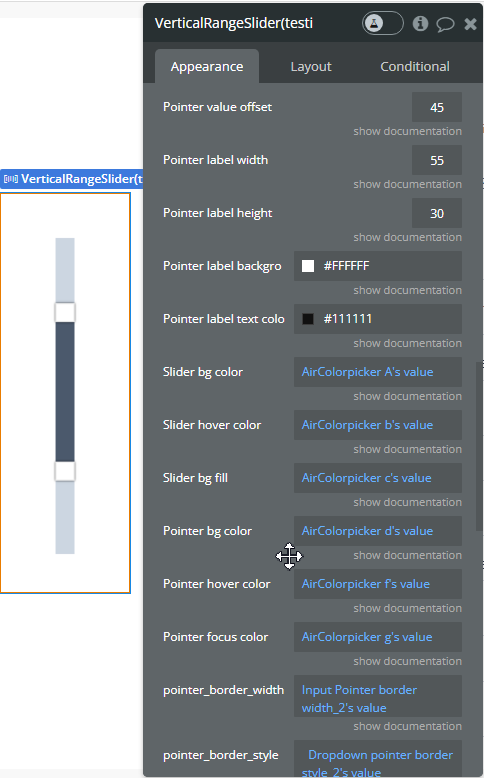Edit the AirColorpicker c's value expression

click(x=378, y=478)
